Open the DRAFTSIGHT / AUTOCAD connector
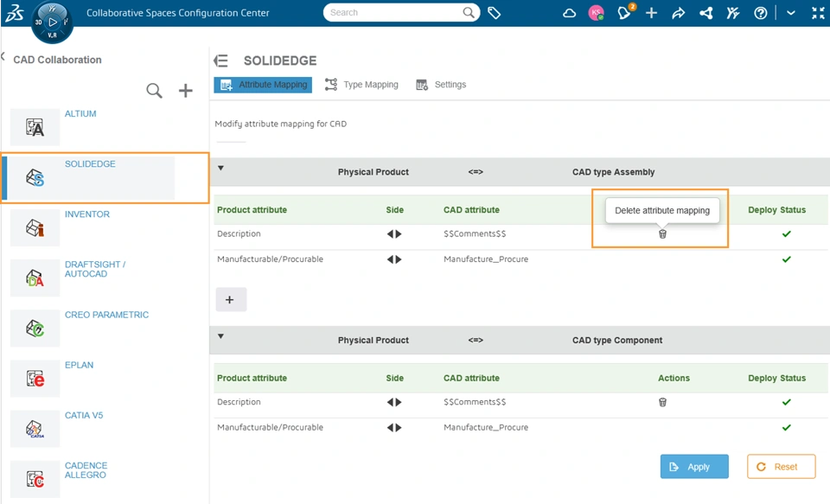Screen dimensions: 830x504 coord(95,269)
